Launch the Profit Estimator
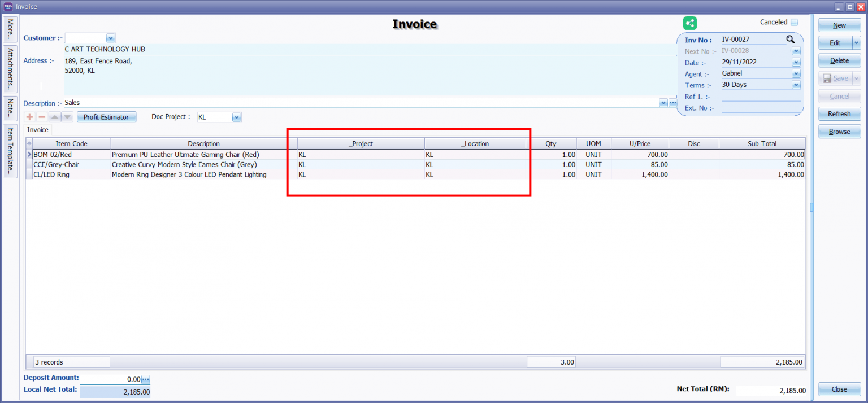868x403 pixels. tap(106, 117)
